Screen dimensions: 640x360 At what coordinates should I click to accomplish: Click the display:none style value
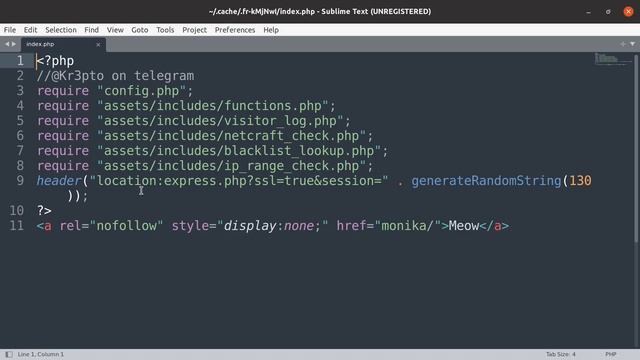273,226
